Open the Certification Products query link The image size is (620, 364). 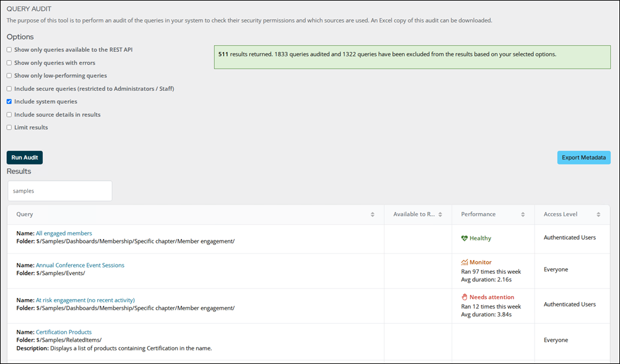click(x=64, y=332)
